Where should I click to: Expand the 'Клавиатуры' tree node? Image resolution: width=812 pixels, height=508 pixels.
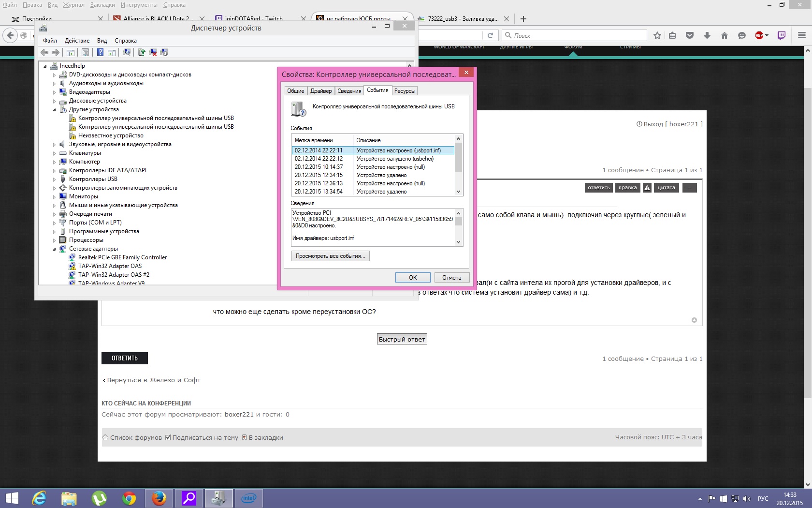click(x=55, y=153)
